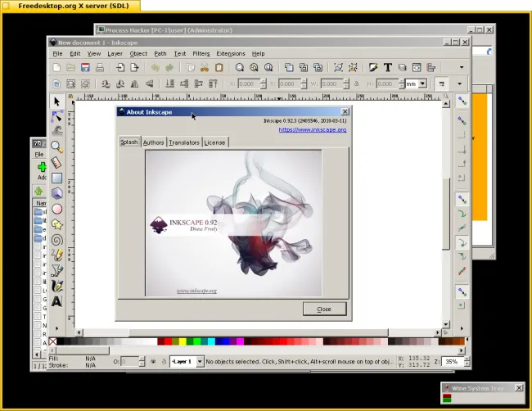This screenshot has height=411, width=532.
Task: Select the 3D Box tool
Action: tap(56, 193)
